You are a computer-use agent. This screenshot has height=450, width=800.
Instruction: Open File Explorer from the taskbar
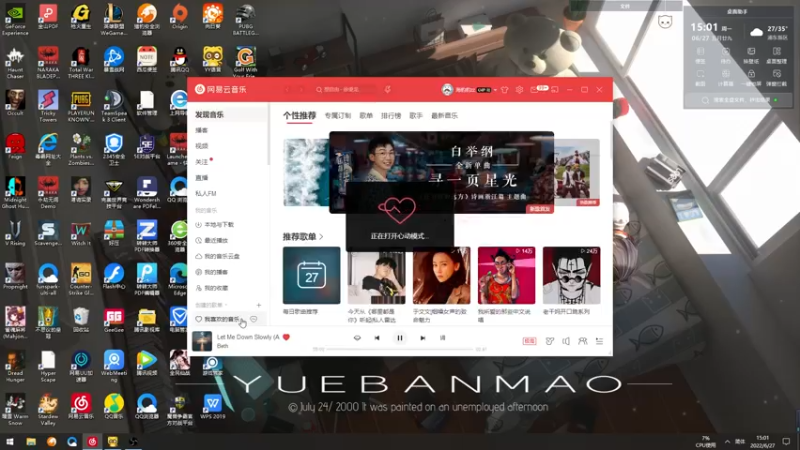(31, 441)
